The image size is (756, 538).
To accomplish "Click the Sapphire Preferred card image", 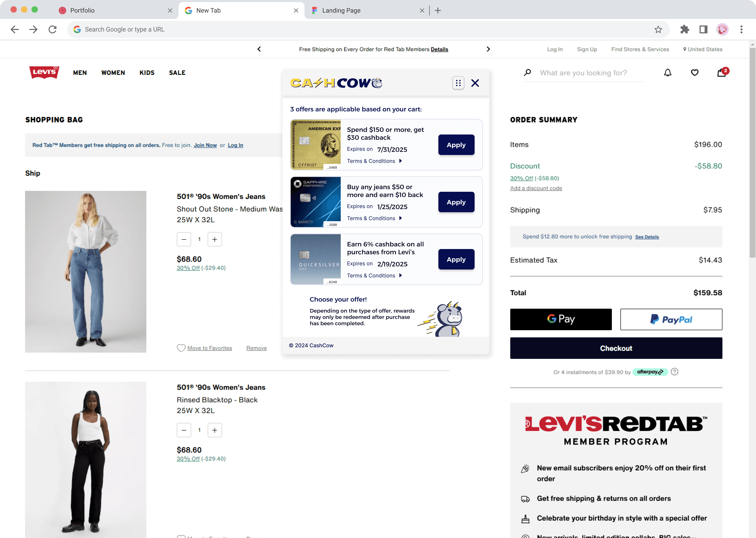I will coord(316,202).
